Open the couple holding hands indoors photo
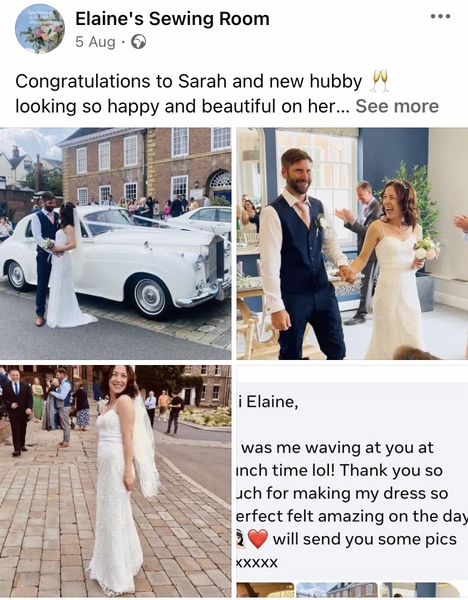Screen dimensions: 468x600 pos(352,243)
